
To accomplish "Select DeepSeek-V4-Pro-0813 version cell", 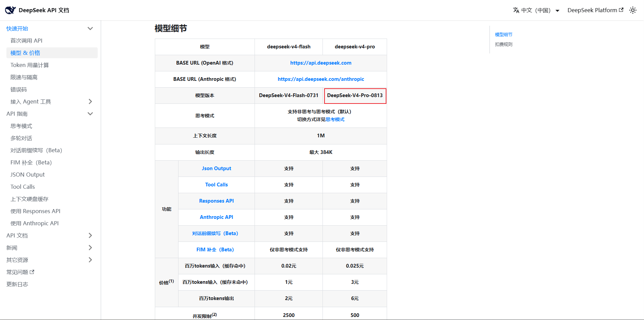I will [355, 96].
